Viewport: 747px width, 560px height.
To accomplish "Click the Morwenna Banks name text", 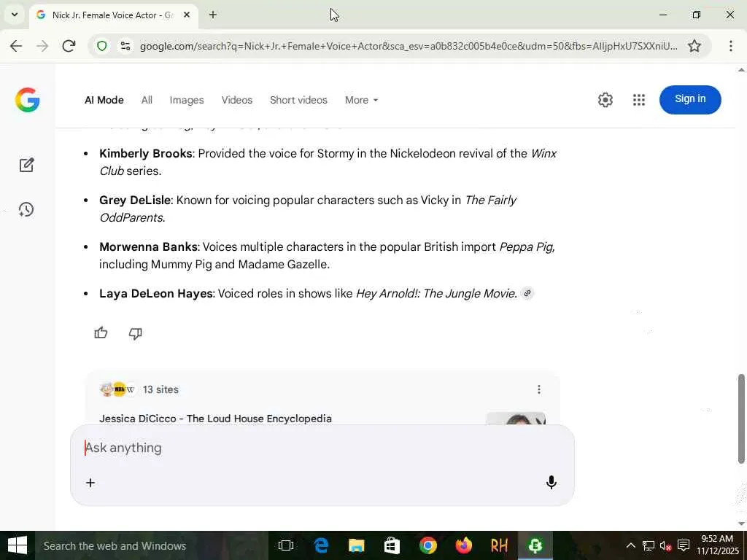I will coord(148,246).
